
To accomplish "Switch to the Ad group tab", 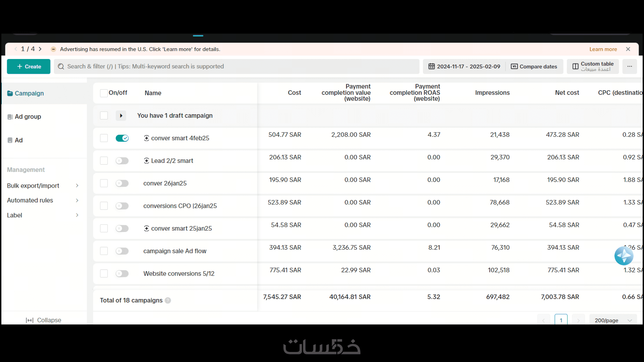I will [x=28, y=117].
